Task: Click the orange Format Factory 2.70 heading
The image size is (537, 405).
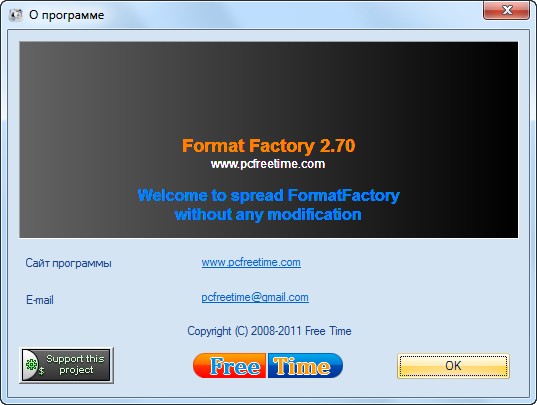Action: [268, 146]
